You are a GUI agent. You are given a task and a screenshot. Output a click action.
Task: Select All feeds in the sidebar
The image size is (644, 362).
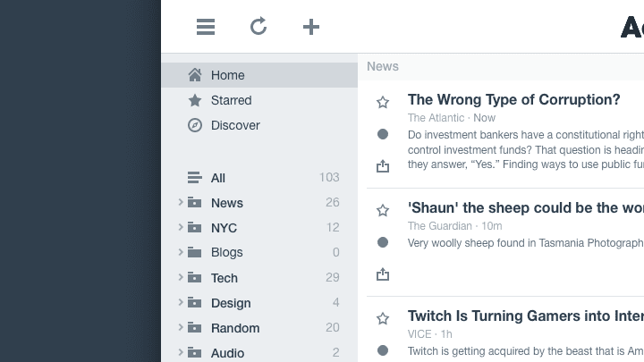(x=217, y=178)
